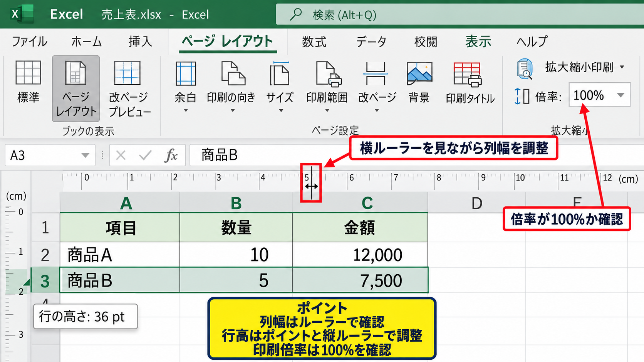Switch to the 数式 tab
Viewport: 644px width, 362px height.
point(314,42)
